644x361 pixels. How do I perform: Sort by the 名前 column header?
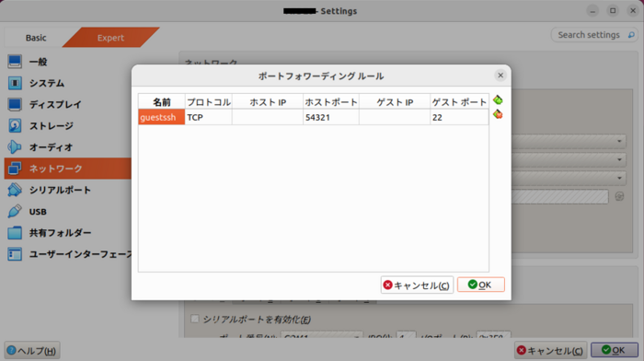(x=161, y=102)
